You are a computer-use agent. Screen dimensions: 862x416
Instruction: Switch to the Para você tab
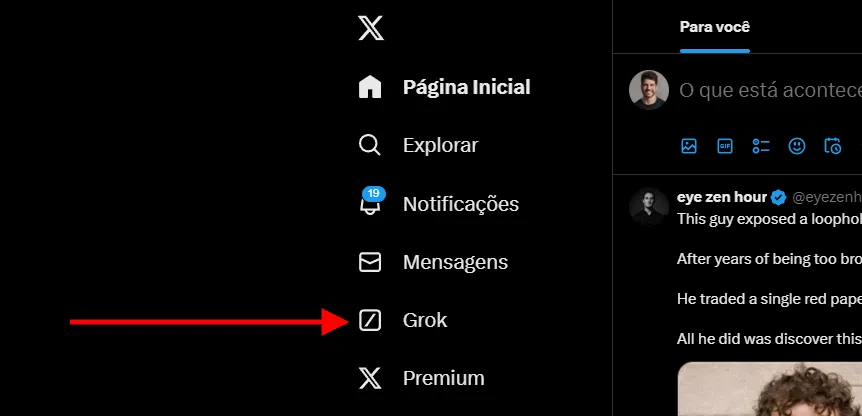(714, 27)
